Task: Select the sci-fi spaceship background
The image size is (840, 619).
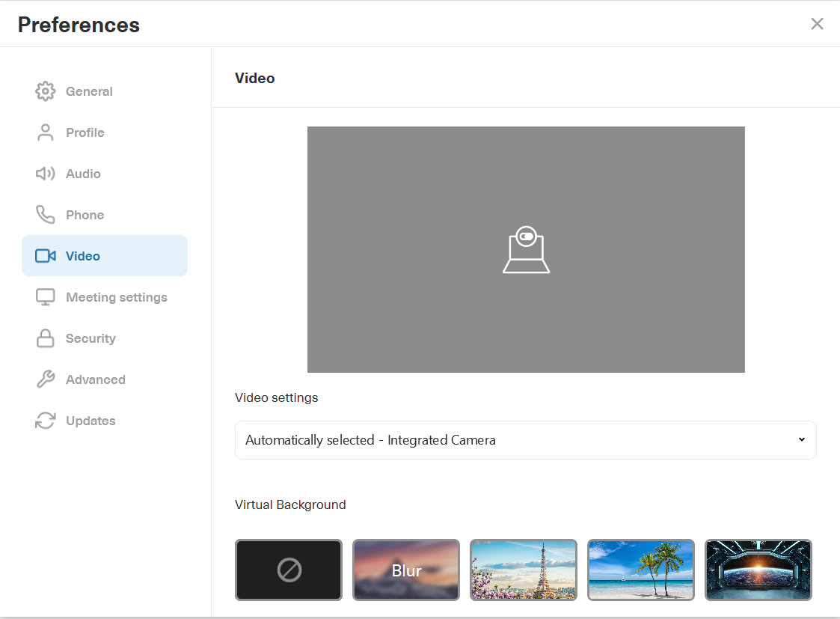Action: click(x=758, y=570)
